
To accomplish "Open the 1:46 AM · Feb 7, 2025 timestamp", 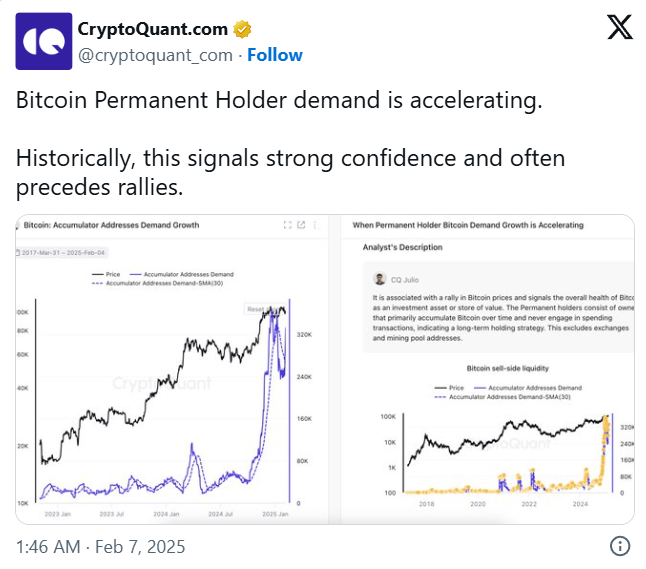I will [101, 547].
